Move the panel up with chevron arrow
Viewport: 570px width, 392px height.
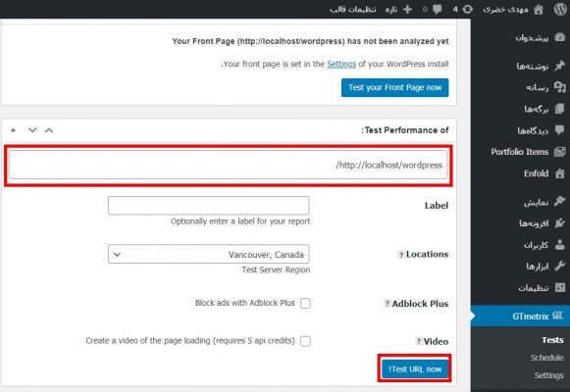49,130
